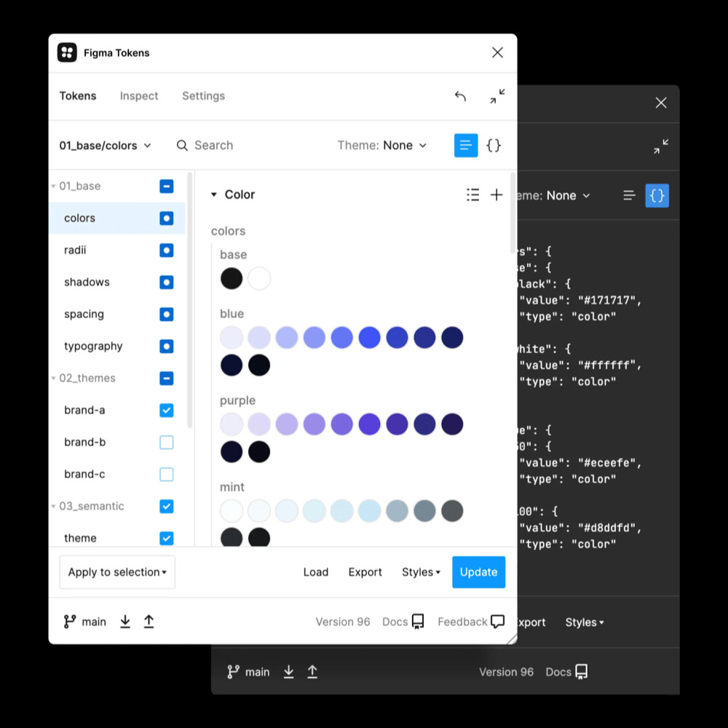728x728 pixels.
Task: Click the Load button
Action: pos(316,572)
